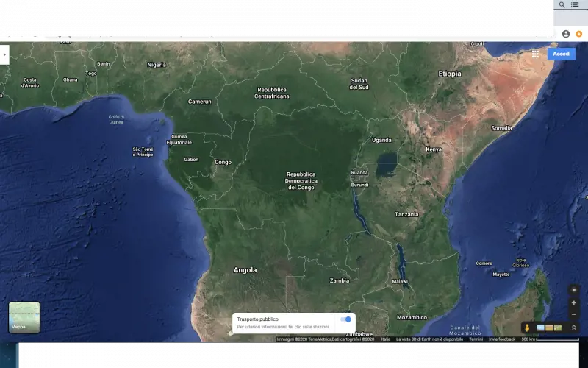Open the browser profile account icon
This screenshot has width=588, height=368.
click(566, 34)
